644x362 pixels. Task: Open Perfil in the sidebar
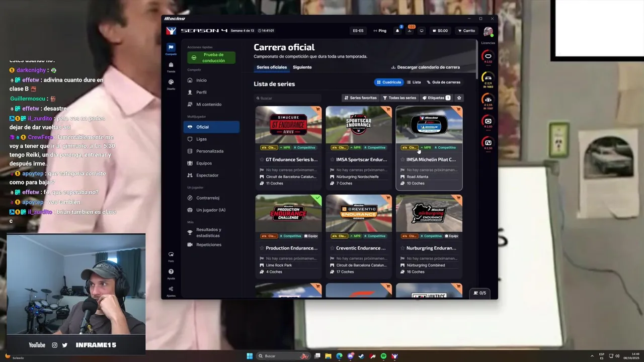[211, 93]
